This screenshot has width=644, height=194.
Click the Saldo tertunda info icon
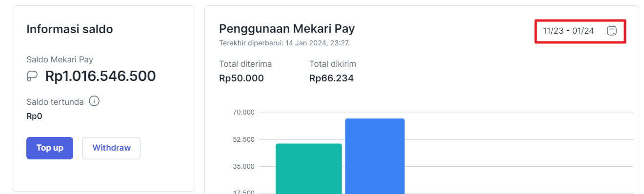[x=95, y=101]
